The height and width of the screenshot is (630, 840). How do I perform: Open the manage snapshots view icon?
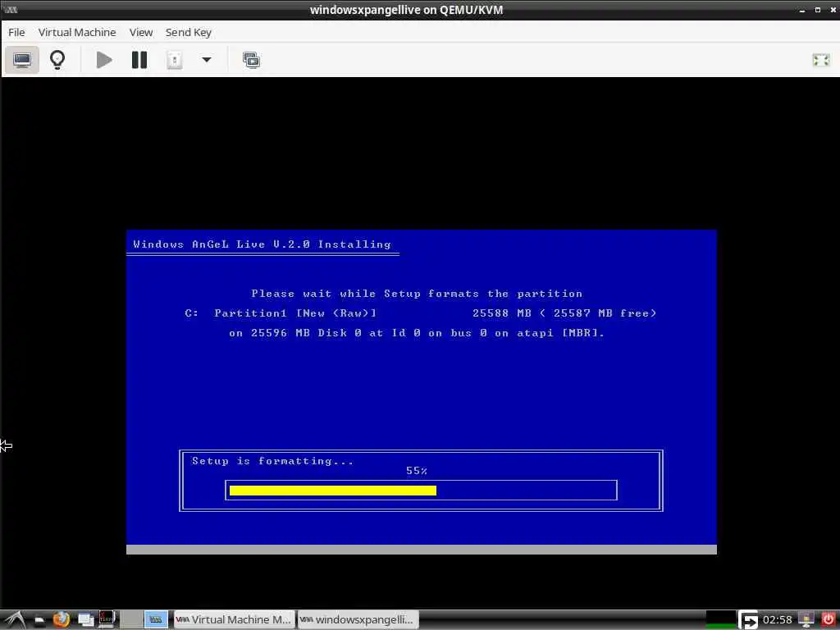coord(251,60)
